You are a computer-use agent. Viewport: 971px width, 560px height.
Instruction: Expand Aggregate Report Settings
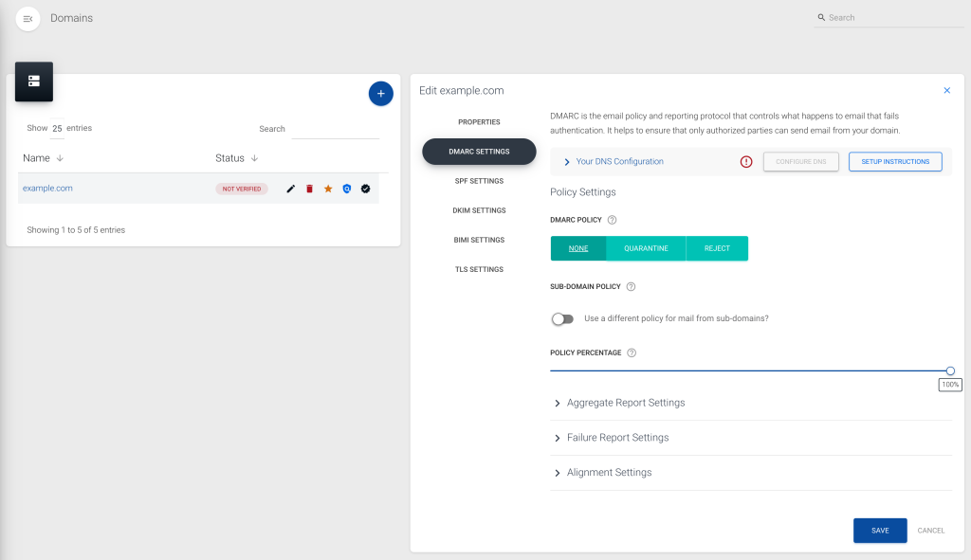tap(621, 402)
